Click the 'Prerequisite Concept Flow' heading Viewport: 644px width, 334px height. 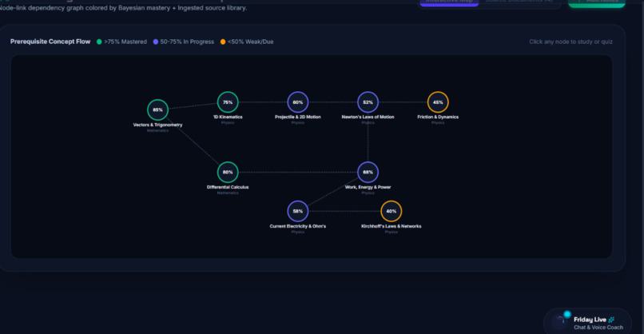click(50, 42)
